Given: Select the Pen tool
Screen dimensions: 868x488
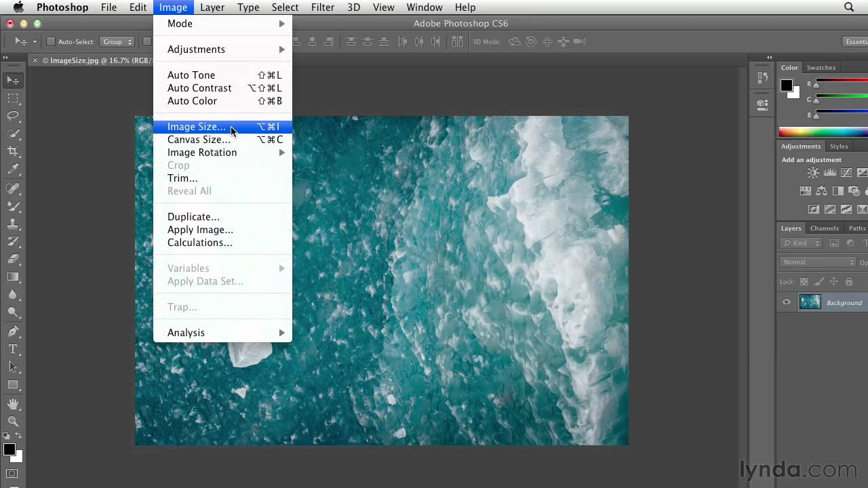Looking at the screenshot, I should click(x=13, y=331).
